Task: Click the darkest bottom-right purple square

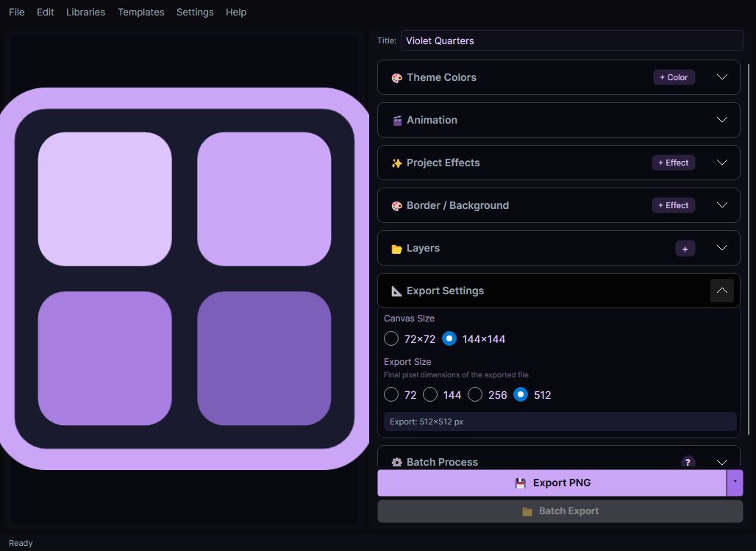Action: (264, 358)
